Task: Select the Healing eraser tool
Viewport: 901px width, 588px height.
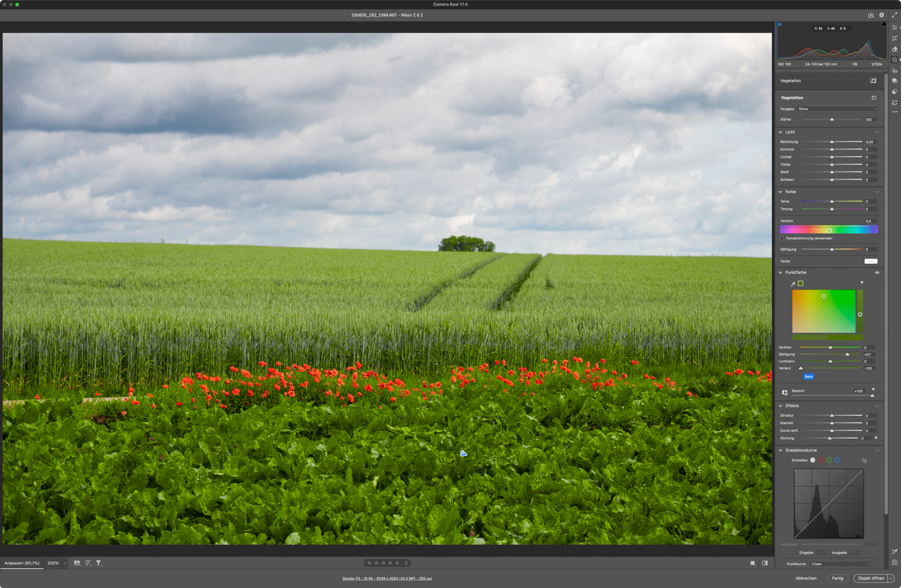Action: click(x=894, y=49)
